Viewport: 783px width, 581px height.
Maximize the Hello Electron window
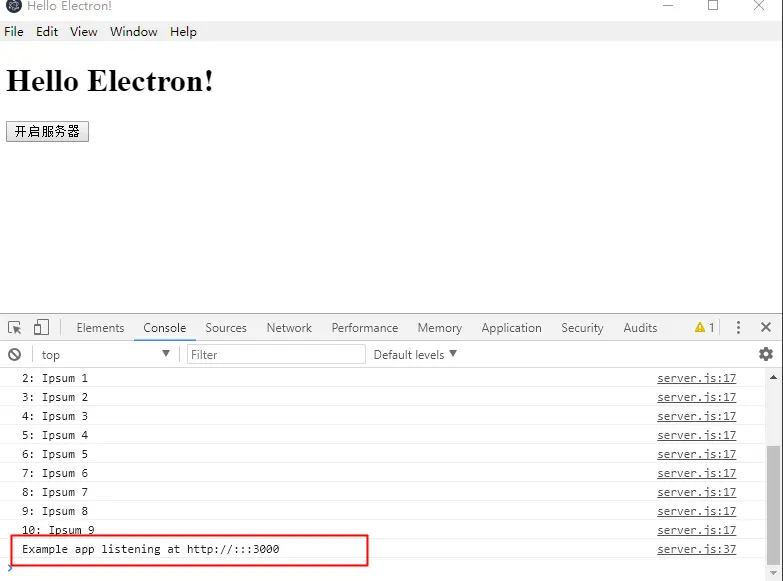(x=713, y=5)
